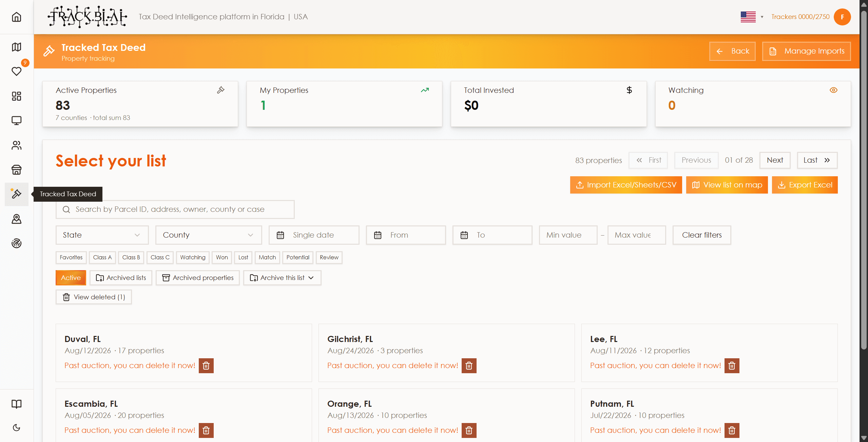Expand the Archive this list dropdown
The width and height of the screenshot is (868, 442).
(x=282, y=278)
